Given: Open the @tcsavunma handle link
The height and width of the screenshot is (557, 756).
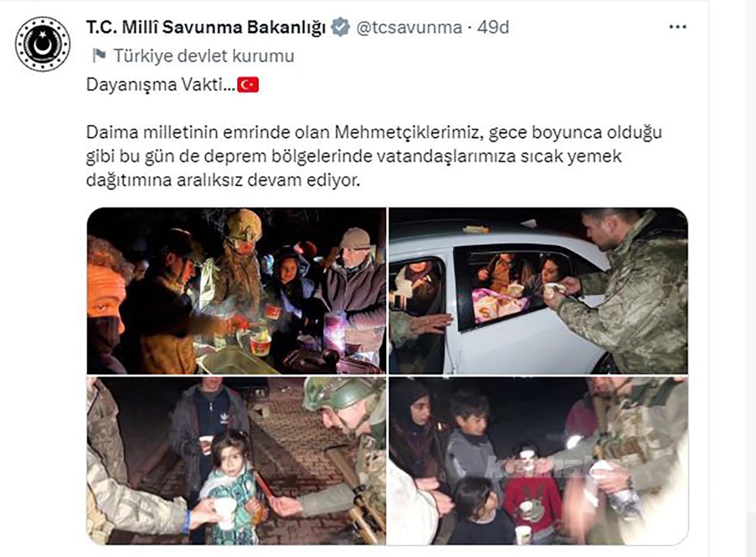Looking at the screenshot, I should coord(409,27).
